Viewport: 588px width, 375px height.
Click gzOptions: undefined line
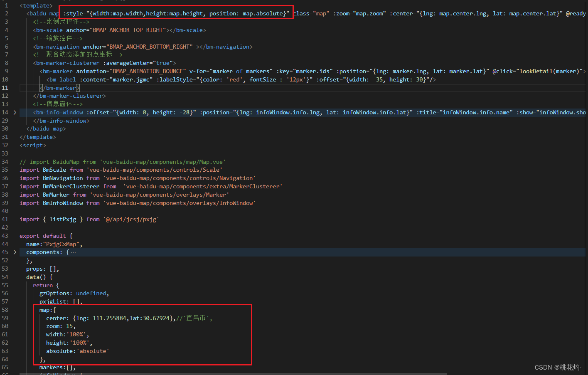(x=74, y=294)
